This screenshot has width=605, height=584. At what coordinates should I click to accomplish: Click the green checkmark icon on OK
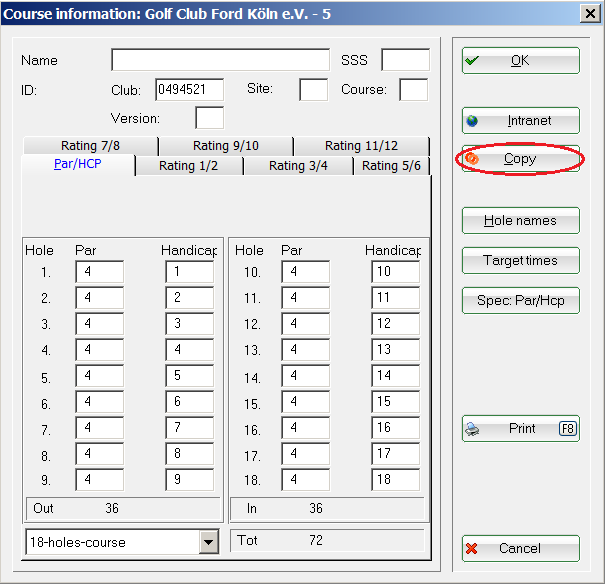(x=472, y=61)
